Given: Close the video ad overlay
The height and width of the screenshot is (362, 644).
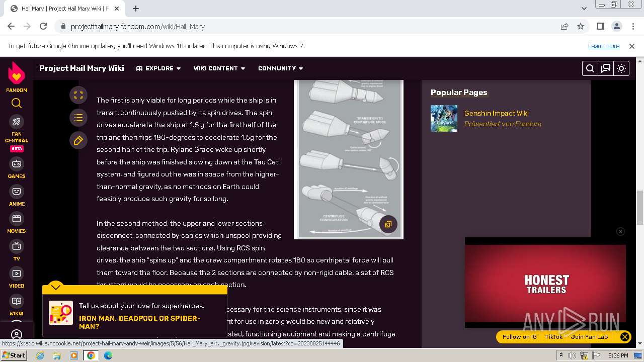Looking at the screenshot, I should [x=620, y=231].
